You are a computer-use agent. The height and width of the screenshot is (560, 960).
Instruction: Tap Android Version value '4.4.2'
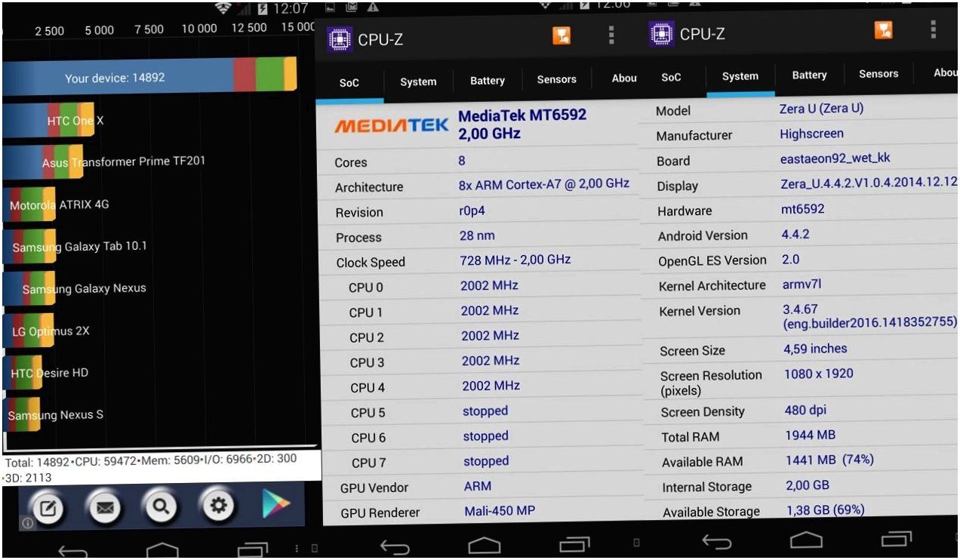795,235
